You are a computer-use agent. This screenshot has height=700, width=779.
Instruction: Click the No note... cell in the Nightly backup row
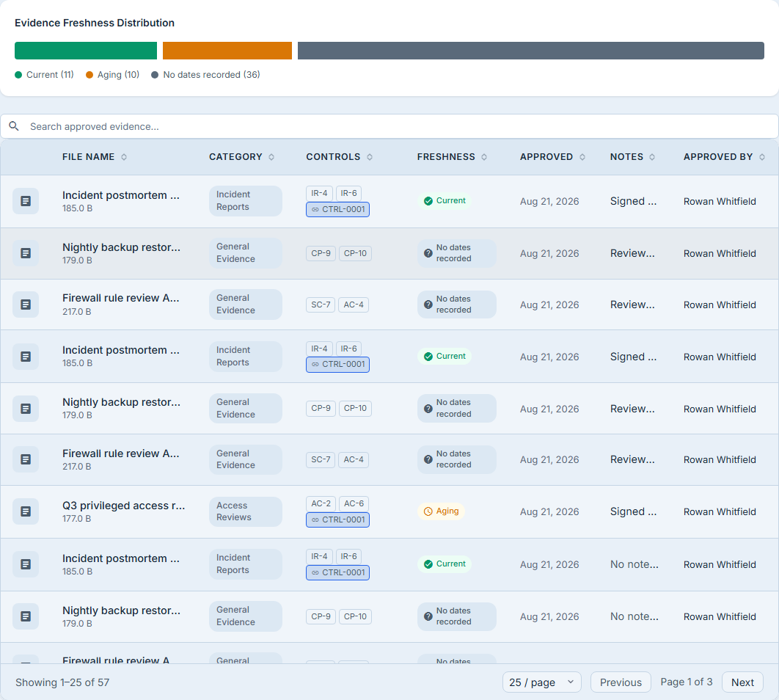634,616
